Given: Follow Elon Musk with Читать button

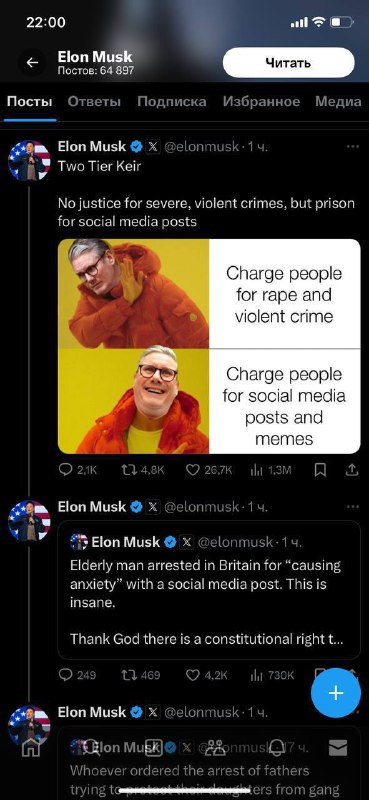Looking at the screenshot, I should [x=288, y=63].
